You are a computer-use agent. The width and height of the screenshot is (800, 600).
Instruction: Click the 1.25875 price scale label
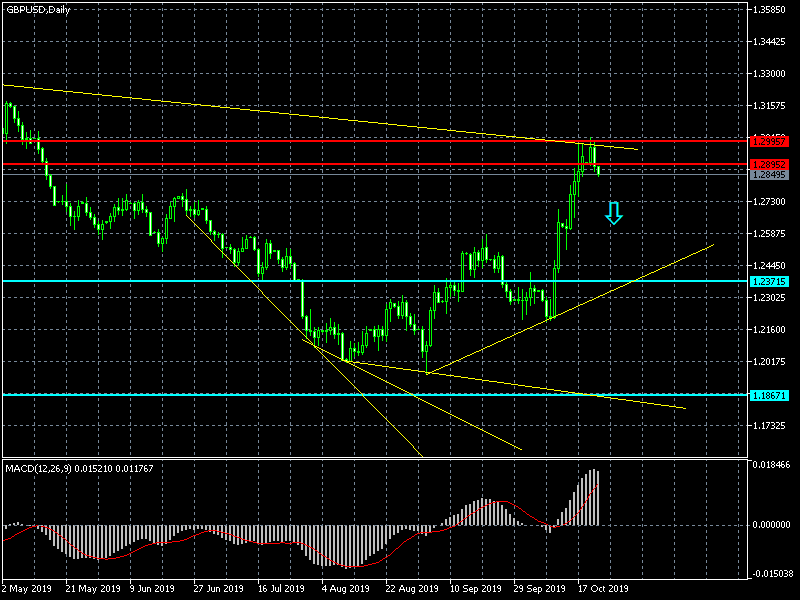click(769, 234)
